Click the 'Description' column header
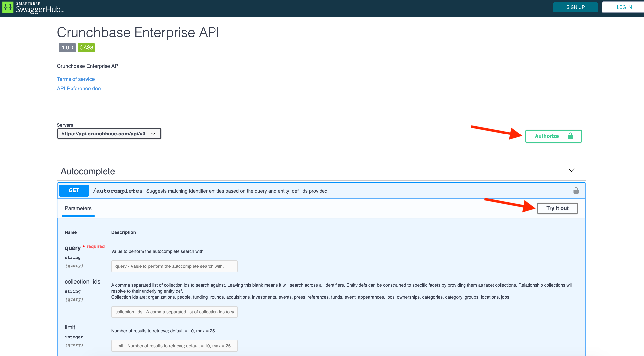This screenshot has width=644, height=356. click(123, 232)
